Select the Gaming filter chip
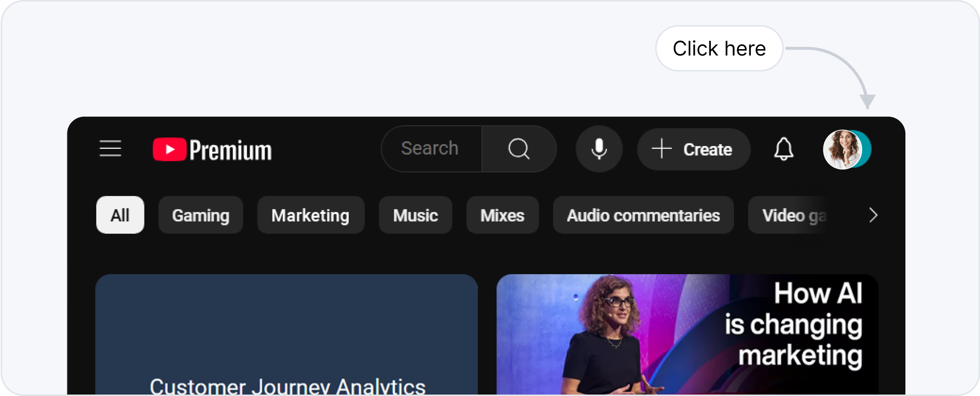The height and width of the screenshot is (396, 980). coord(201,215)
